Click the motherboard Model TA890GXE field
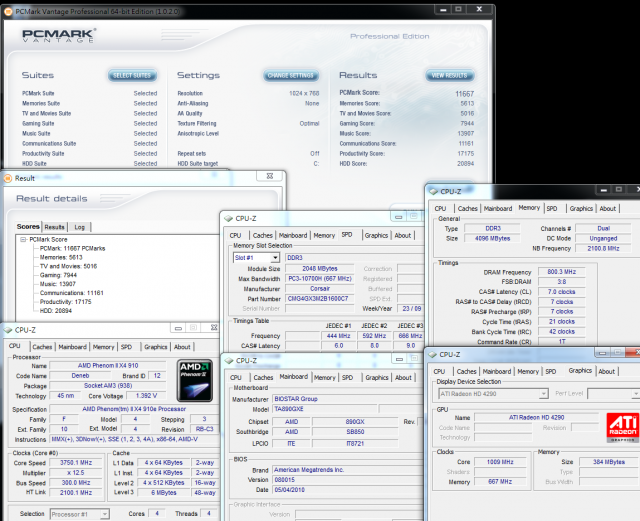 (x=325, y=409)
